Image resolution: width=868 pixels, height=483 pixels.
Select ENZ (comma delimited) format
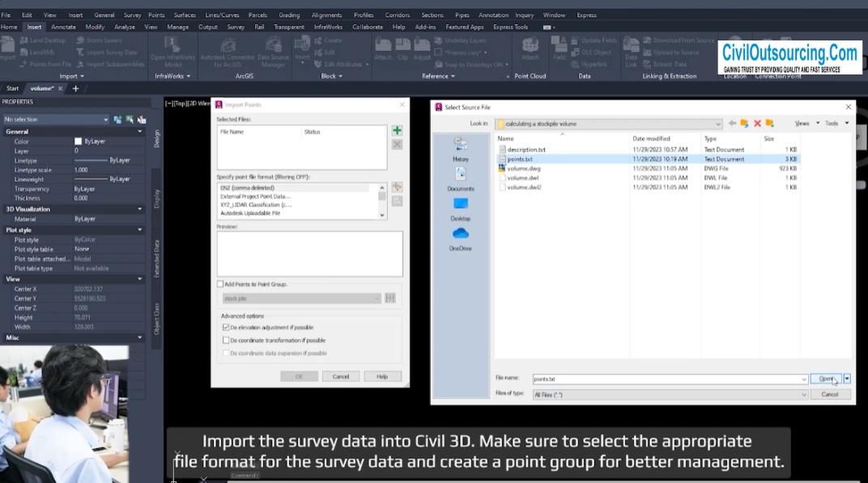pos(247,189)
